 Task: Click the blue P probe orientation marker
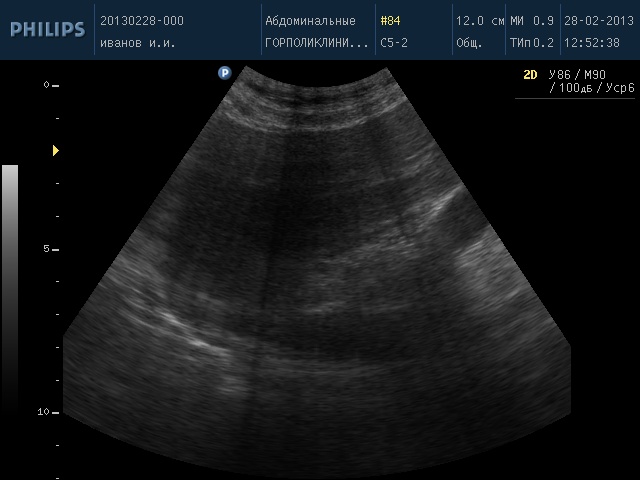[x=225, y=72]
